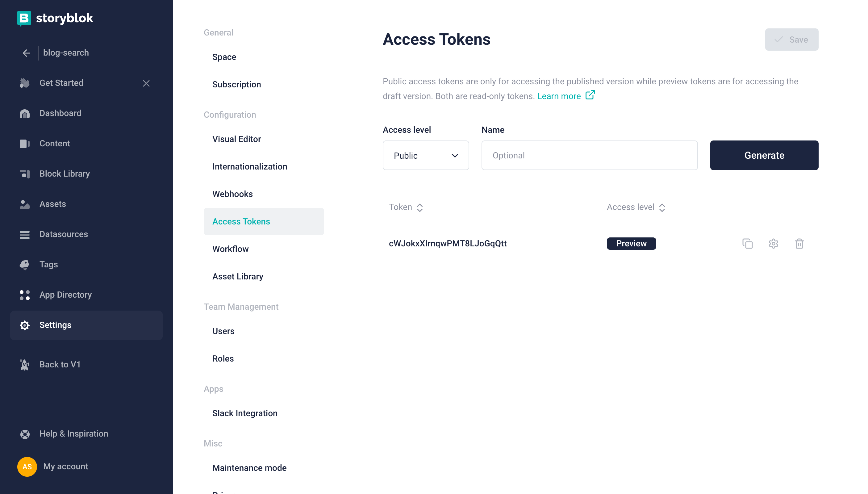Click the token text cWJokxXIrnqwPMT8LJoGqQtt

click(447, 244)
